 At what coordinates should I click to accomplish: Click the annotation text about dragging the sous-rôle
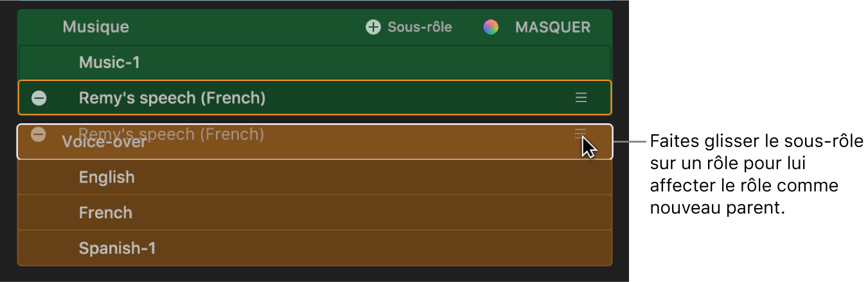756,174
